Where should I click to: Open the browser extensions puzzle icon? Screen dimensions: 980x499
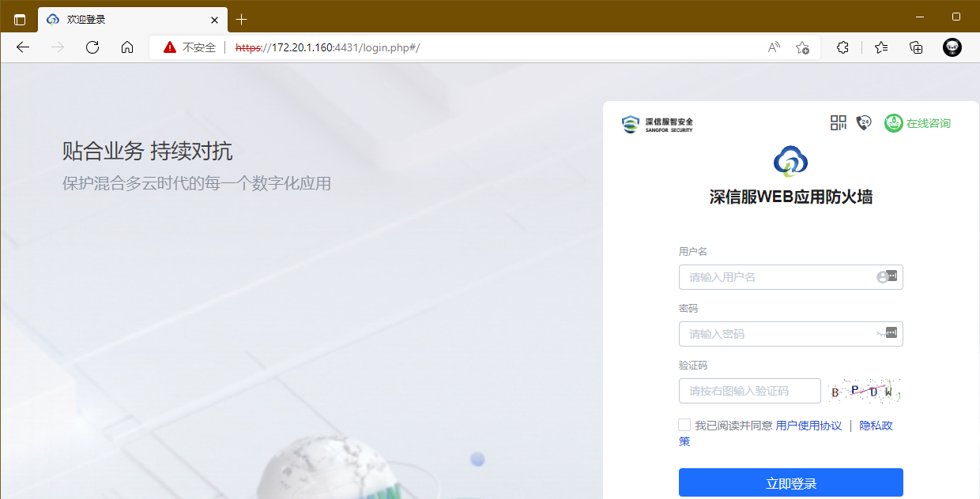pyautogui.click(x=842, y=47)
